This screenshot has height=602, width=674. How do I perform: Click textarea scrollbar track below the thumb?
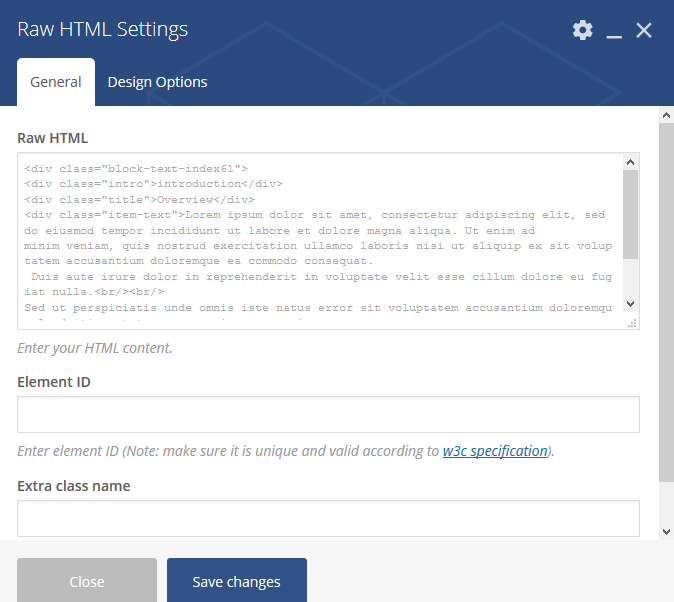pyautogui.click(x=631, y=278)
